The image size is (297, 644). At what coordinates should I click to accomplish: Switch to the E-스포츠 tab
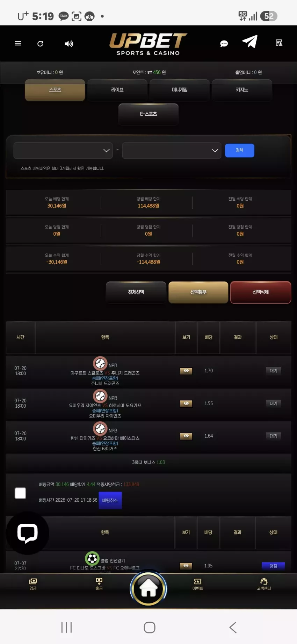(148, 114)
